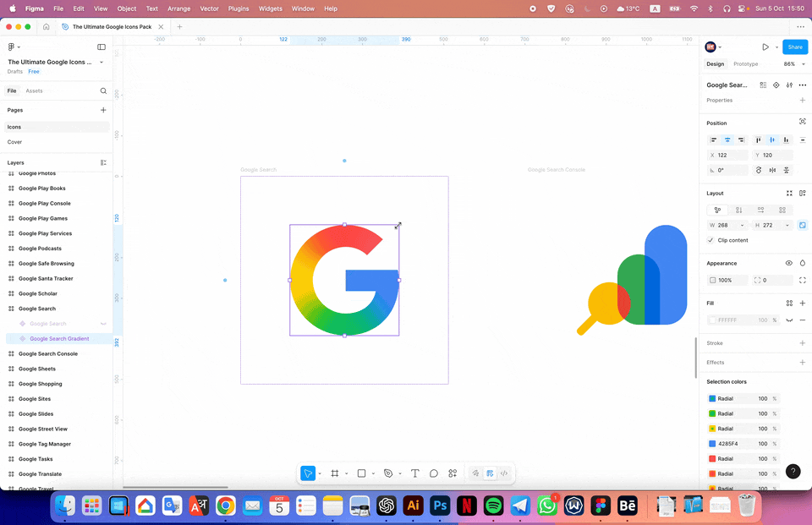
Task: Switch to the Assets tab
Action: pyautogui.click(x=34, y=90)
